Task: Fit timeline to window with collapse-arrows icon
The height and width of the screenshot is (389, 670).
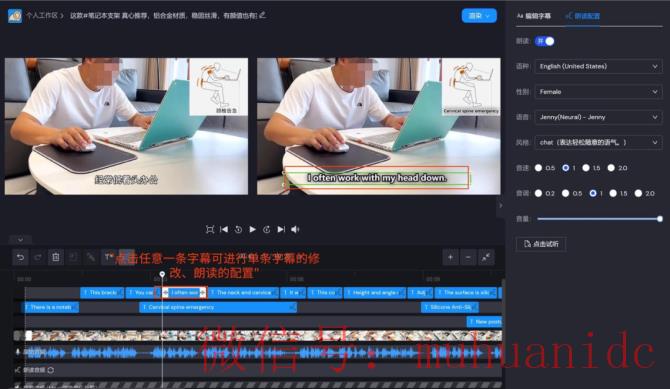Action: coord(486,257)
